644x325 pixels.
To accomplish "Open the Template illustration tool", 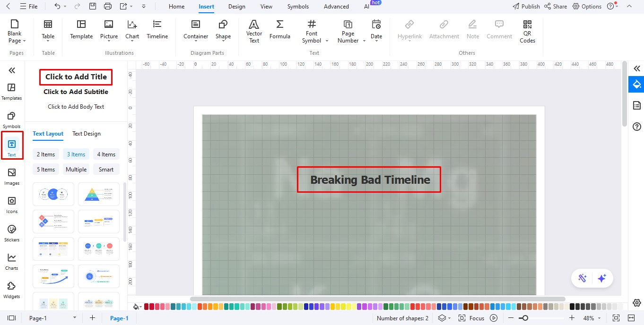I will pyautogui.click(x=81, y=30).
